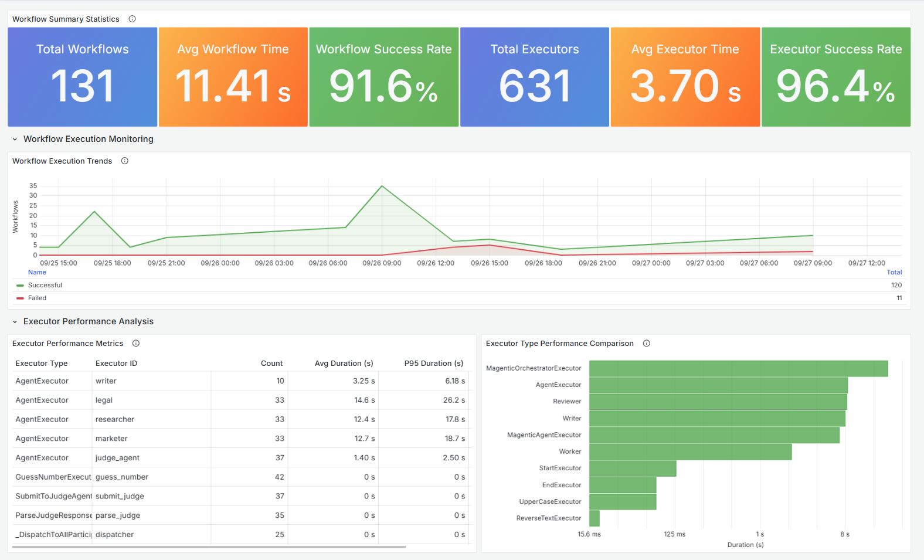Click the green Successful legend color swatch
Viewport: 924px width, 560px height.
click(x=20, y=286)
